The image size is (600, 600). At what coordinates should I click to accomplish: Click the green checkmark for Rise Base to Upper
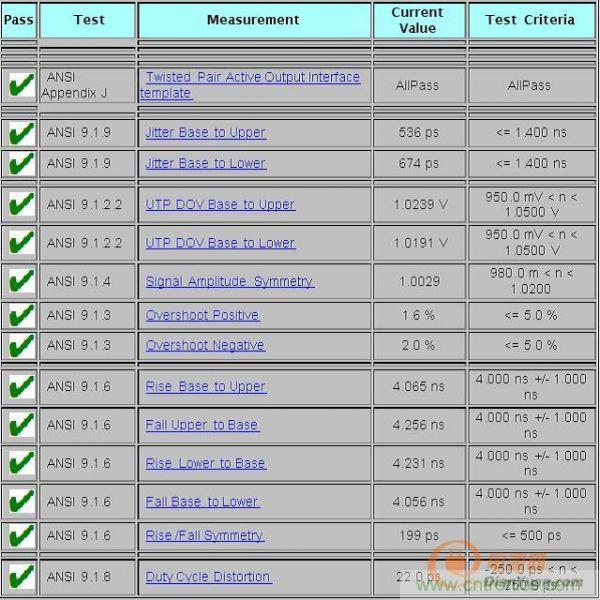pos(19,387)
